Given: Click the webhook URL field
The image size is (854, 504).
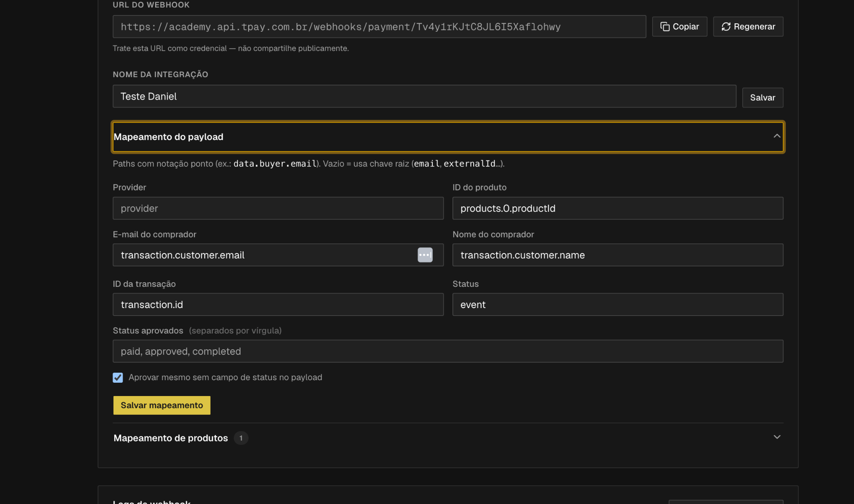Looking at the screenshot, I should coord(379,27).
